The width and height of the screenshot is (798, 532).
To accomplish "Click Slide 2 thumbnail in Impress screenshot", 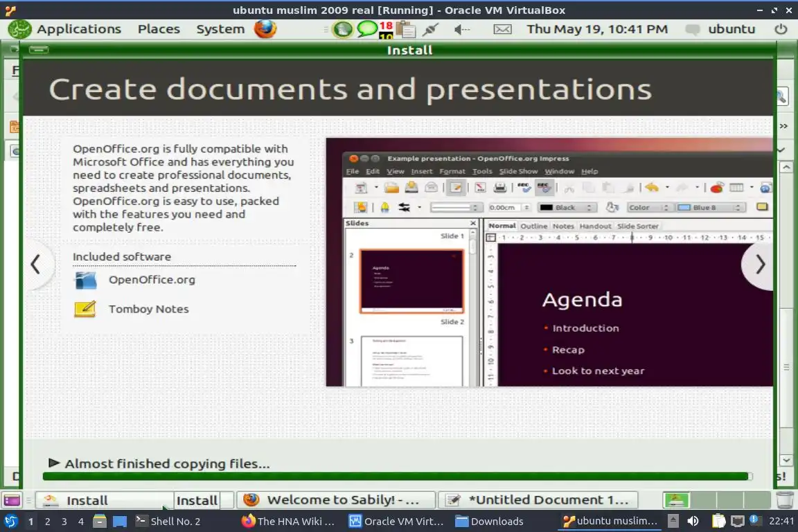I will pyautogui.click(x=411, y=280).
